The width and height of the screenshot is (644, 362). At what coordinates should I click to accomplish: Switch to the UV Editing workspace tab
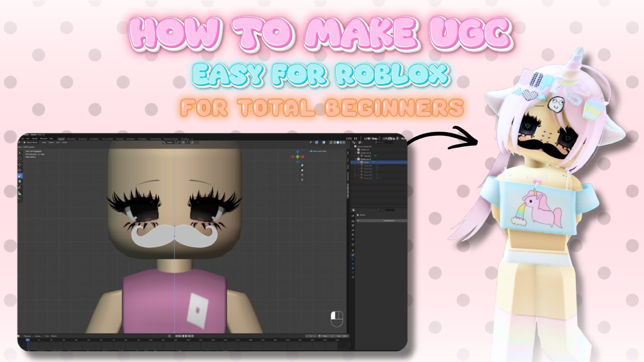pos(94,139)
